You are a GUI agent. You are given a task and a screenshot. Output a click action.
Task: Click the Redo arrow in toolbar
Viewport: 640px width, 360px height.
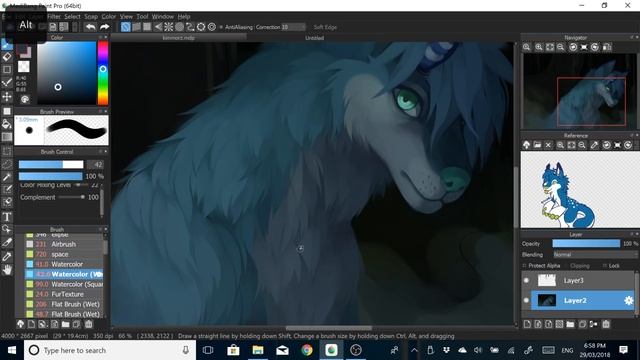104,27
